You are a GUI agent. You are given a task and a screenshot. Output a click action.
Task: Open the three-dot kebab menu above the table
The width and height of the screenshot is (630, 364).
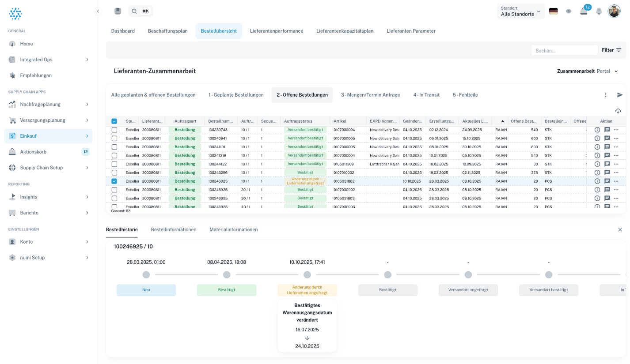pos(605,95)
